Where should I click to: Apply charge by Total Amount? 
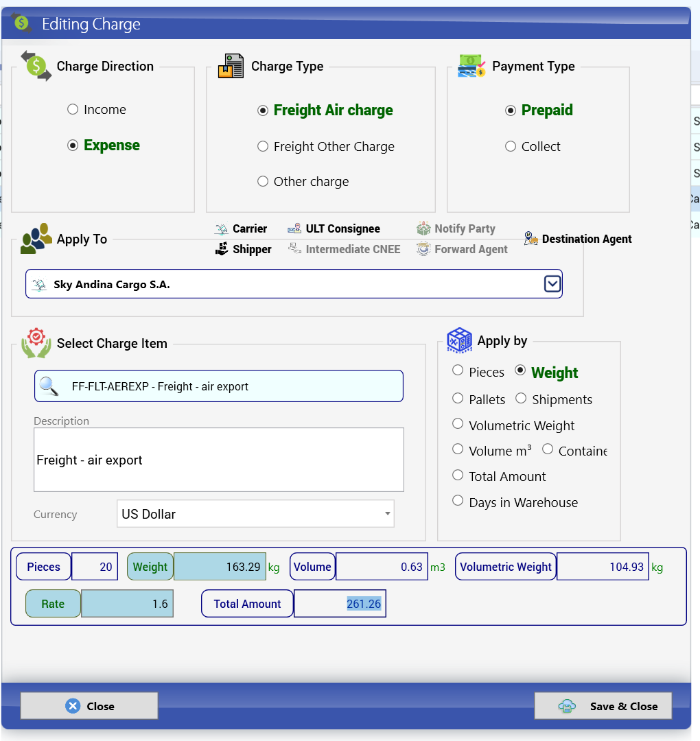[x=458, y=475]
